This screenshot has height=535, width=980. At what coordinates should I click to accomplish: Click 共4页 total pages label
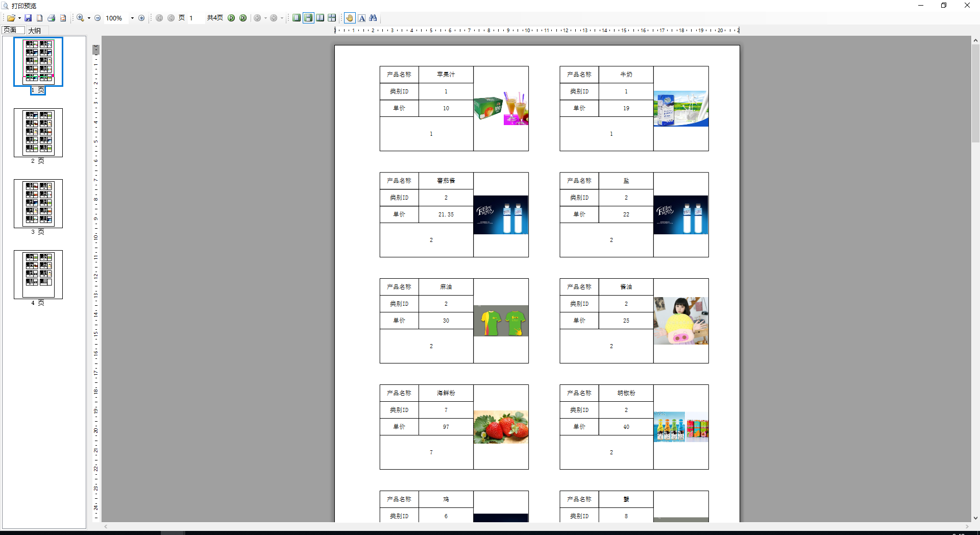(x=215, y=18)
